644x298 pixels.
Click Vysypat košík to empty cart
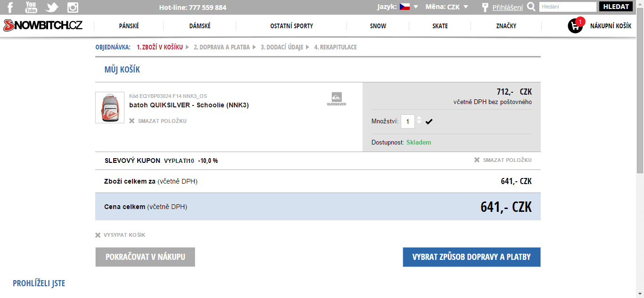124,235
